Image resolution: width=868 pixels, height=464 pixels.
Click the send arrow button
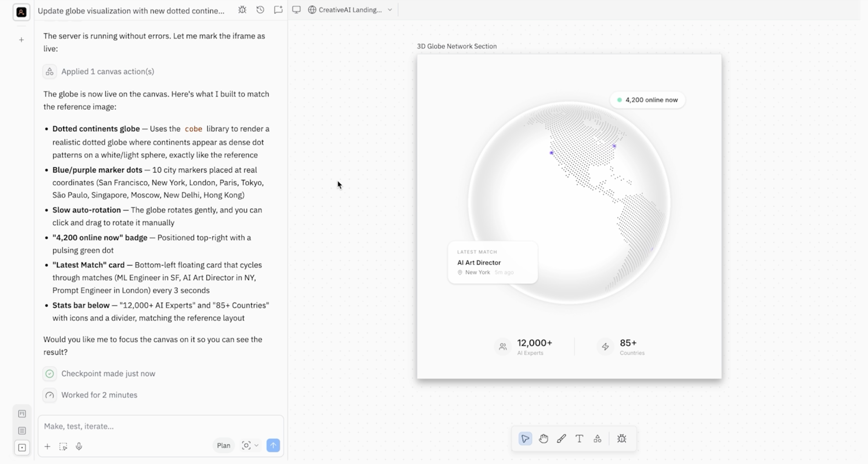pyautogui.click(x=273, y=445)
